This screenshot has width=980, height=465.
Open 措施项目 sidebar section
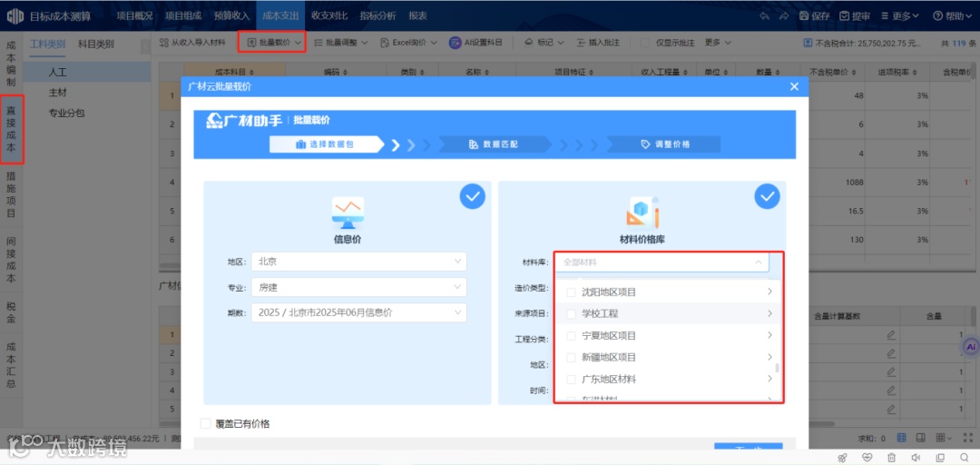point(11,194)
